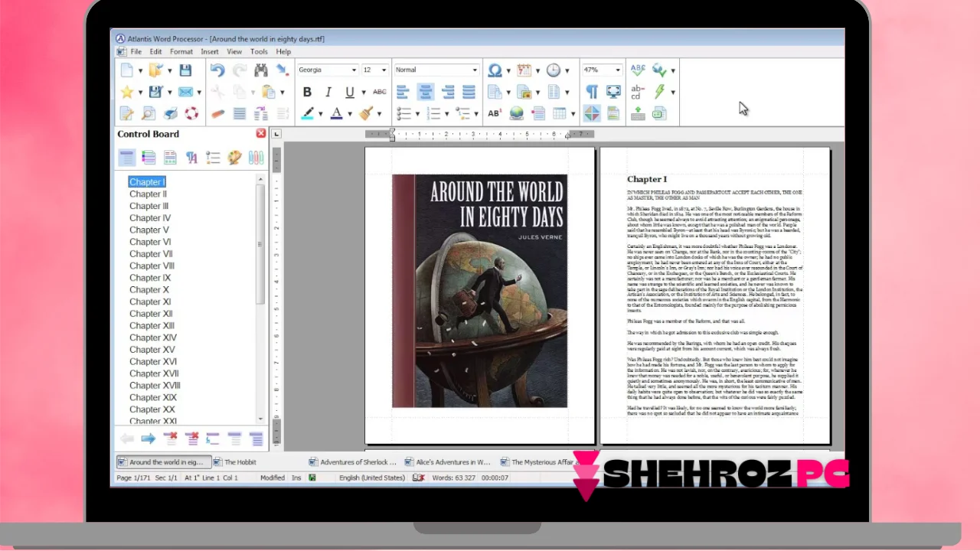This screenshot has width=980, height=551.
Task: Click the book cover image on page one
Action: (479, 291)
